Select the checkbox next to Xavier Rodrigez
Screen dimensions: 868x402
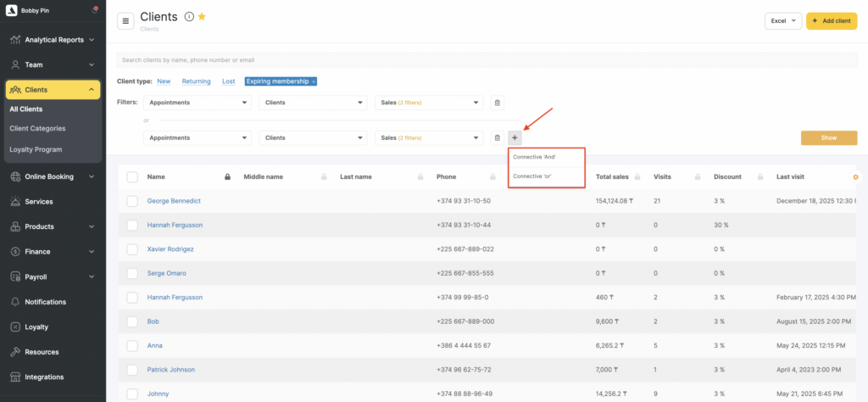pyautogui.click(x=132, y=249)
